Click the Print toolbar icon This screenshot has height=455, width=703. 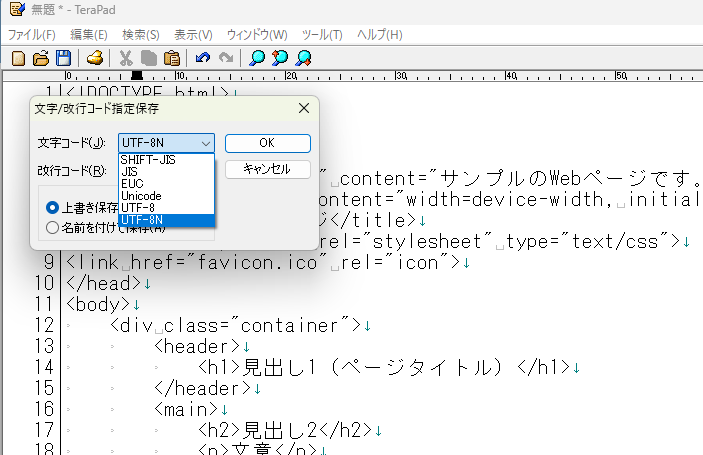click(x=95, y=58)
